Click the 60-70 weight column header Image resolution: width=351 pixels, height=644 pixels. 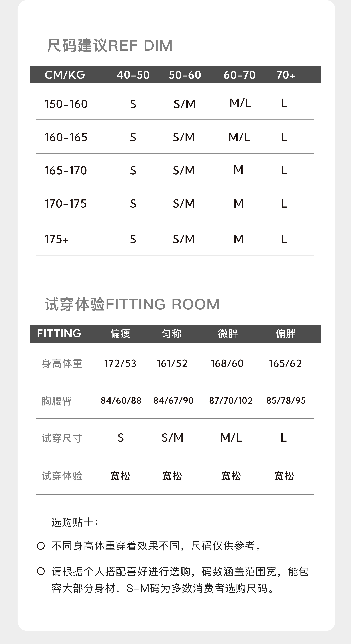[x=239, y=75]
